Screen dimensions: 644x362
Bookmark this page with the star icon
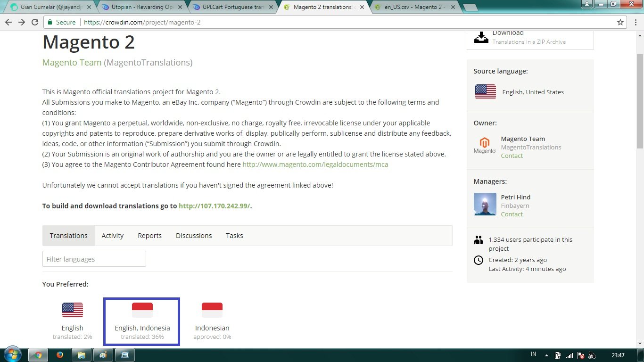pyautogui.click(x=620, y=22)
